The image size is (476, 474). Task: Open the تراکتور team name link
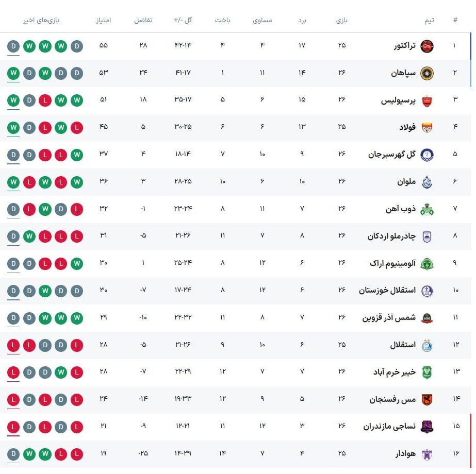point(405,45)
